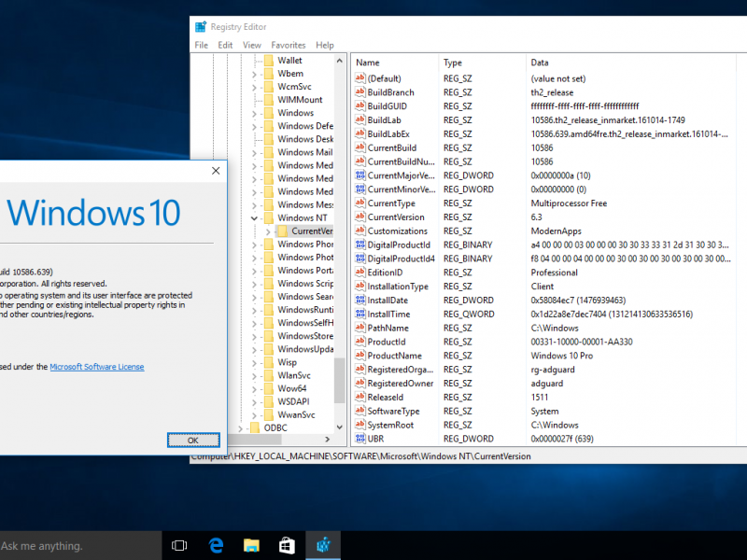Viewport: 747px width, 560px height.
Task: Open File Explorer from the taskbar
Action: tap(251, 546)
